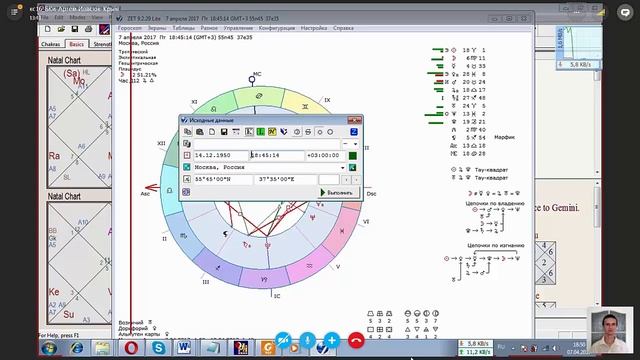Viewport: 640px width, 360px height.
Task: Open Skype from the taskbar
Action: (158, 348)
